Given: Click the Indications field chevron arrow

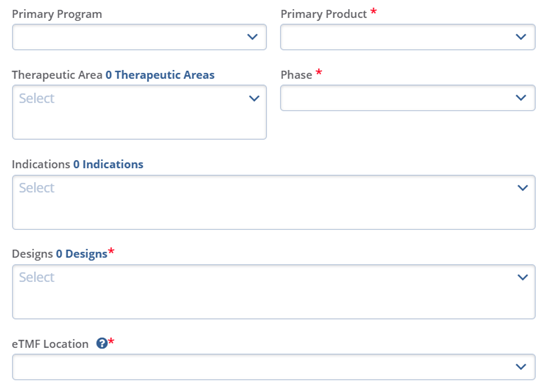Looking at the screenshot, I should (523, 188).
